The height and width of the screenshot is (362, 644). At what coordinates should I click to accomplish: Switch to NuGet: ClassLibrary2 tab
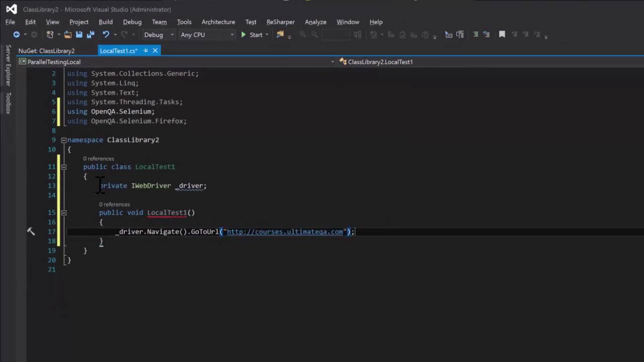[46, 51]
